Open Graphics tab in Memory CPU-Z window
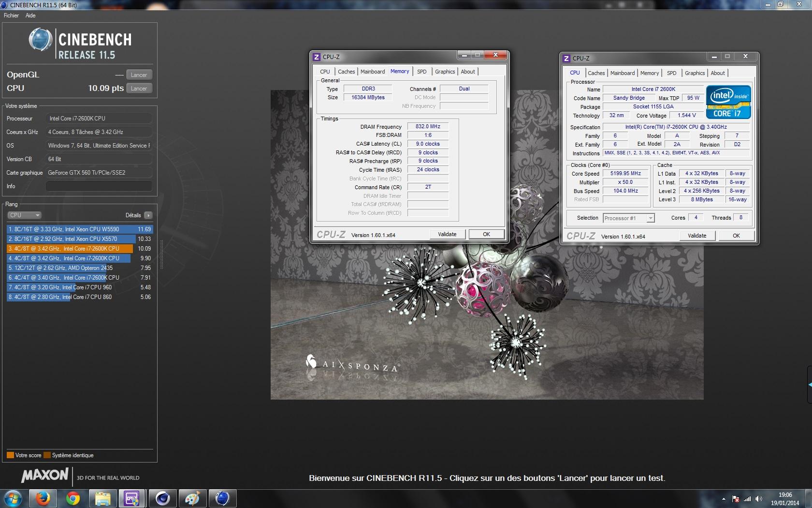The height and width of the screenshot is (508, 812). 445,72
